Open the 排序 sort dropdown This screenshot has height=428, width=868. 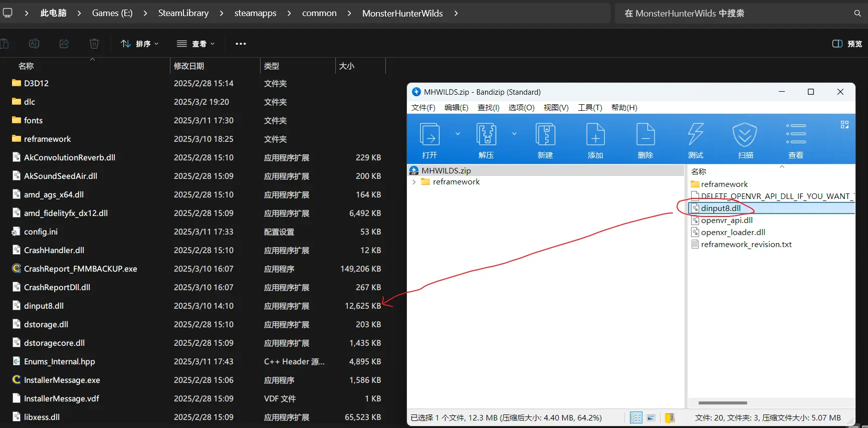click(140, 44)
